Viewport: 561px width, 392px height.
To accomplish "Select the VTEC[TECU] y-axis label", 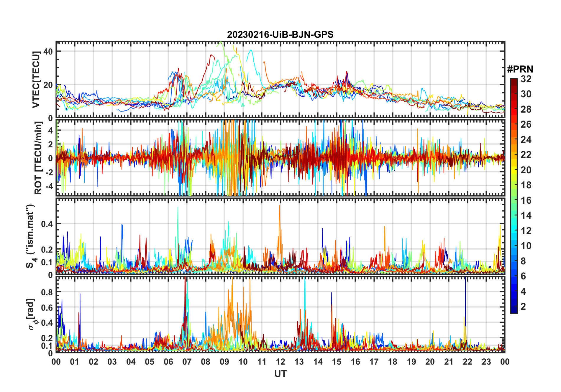I will 36,80.
